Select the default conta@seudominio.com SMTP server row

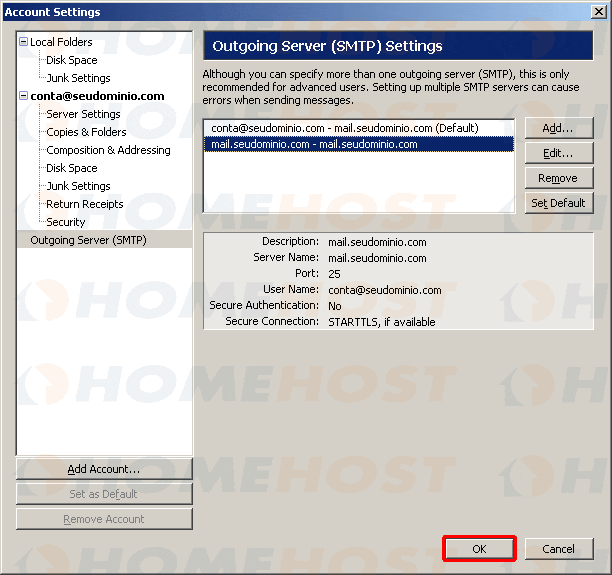(359, 128)
